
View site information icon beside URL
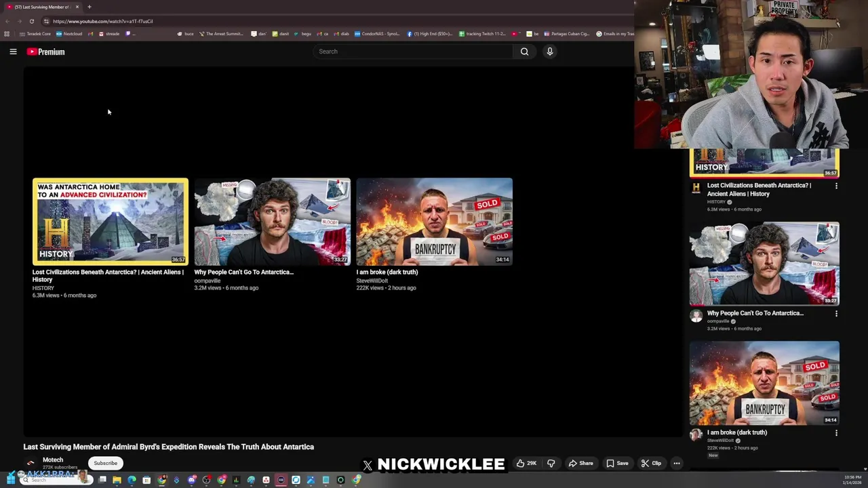[46, 21]
